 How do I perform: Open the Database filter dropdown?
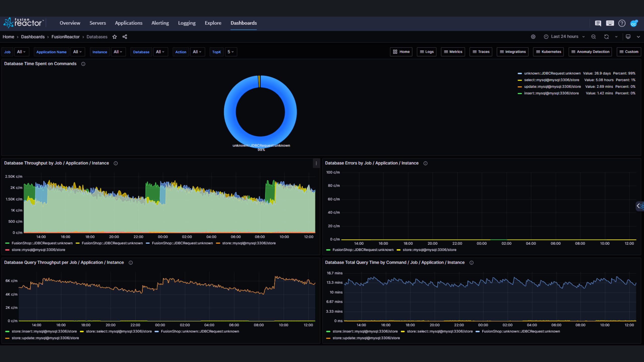[x=160, y=52]
